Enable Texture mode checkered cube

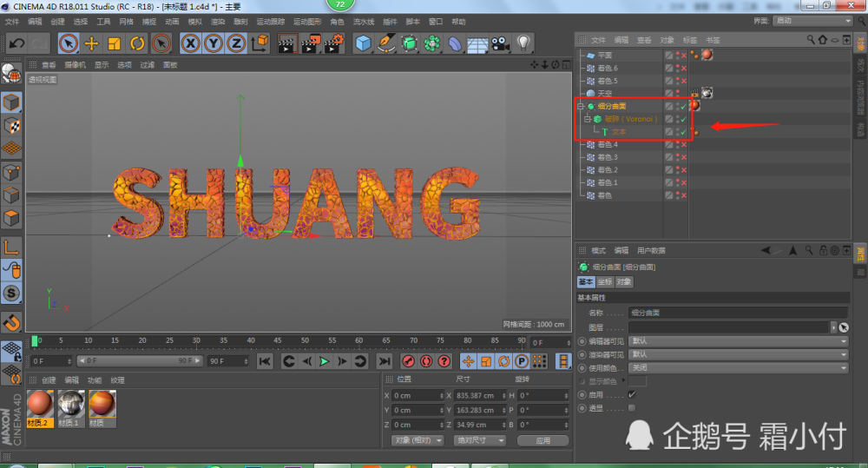coord(11,126)
